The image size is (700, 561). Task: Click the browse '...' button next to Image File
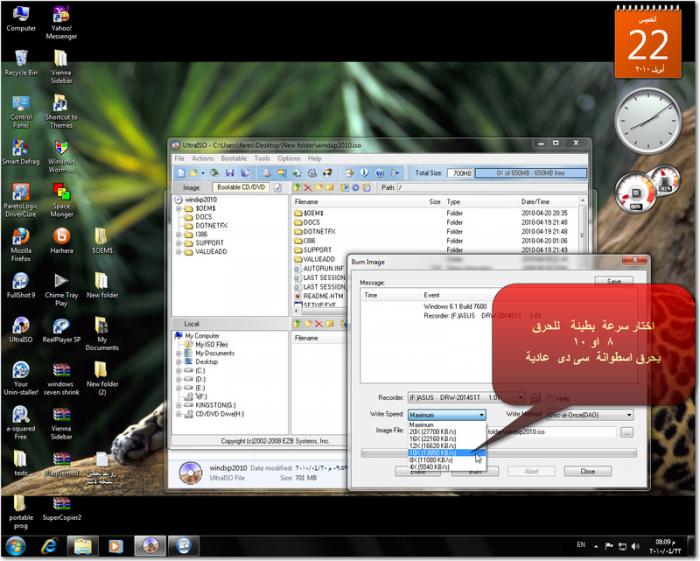[x=627, y=432]
